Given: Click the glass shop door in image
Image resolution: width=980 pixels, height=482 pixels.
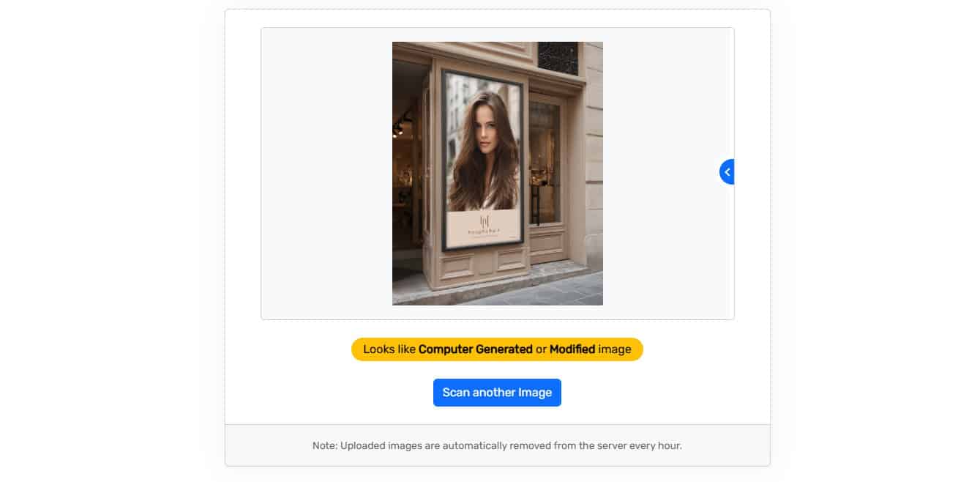Looking at the screenshot, I should point(545,161).
